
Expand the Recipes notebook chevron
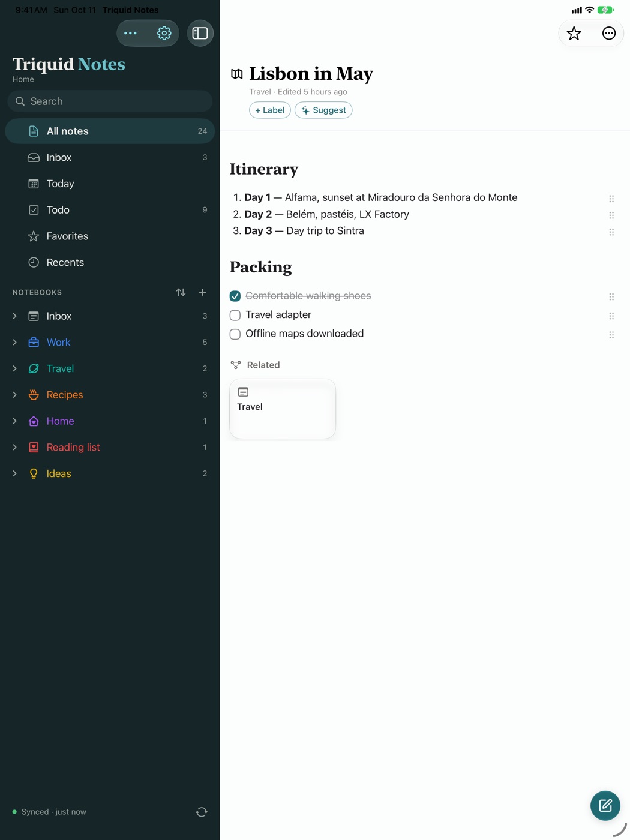tap(15, 395)
